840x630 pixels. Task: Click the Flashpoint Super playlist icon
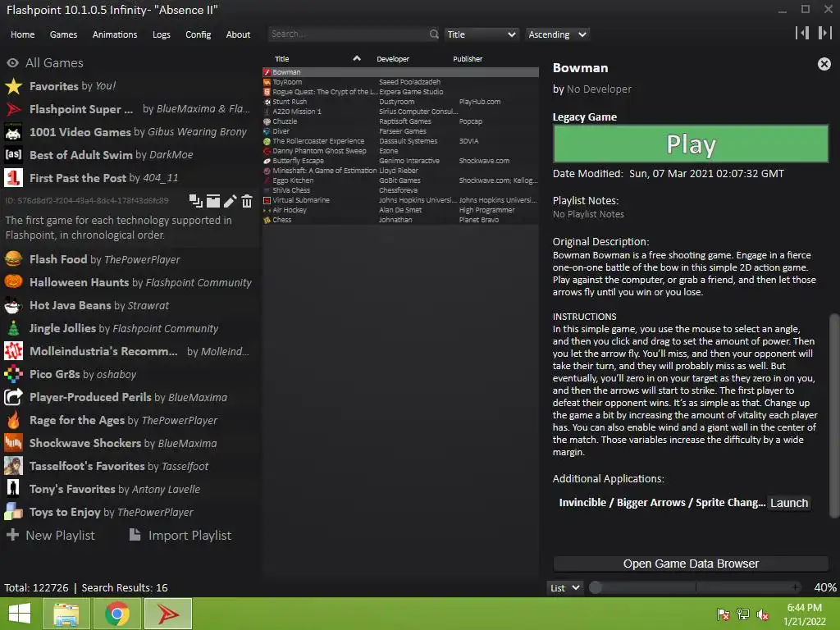click(13, 109)
